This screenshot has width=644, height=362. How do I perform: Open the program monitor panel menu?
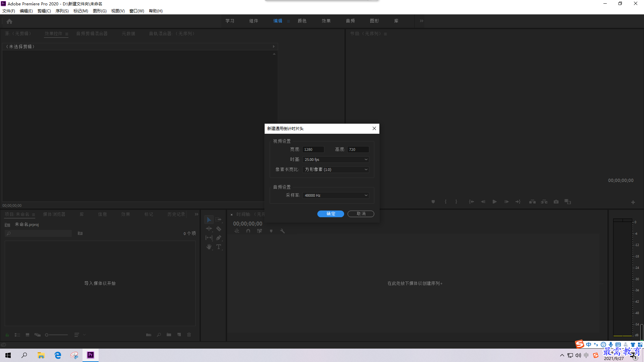pyautogui.click(x=385, y=34)
